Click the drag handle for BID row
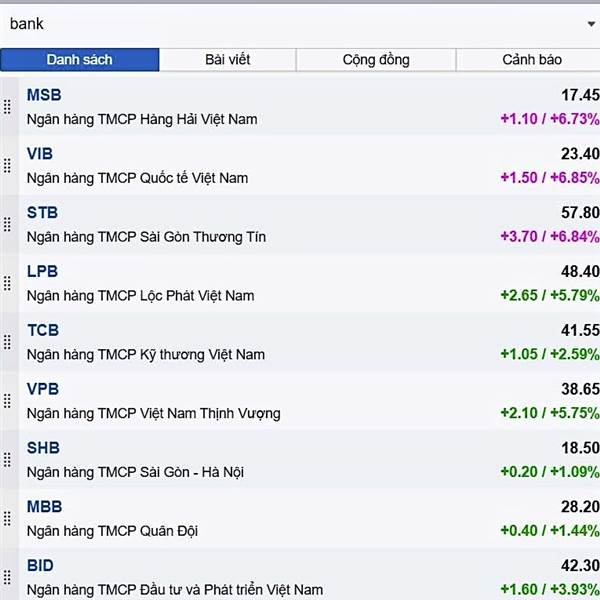The image size is (600, 600). (7, 577)
